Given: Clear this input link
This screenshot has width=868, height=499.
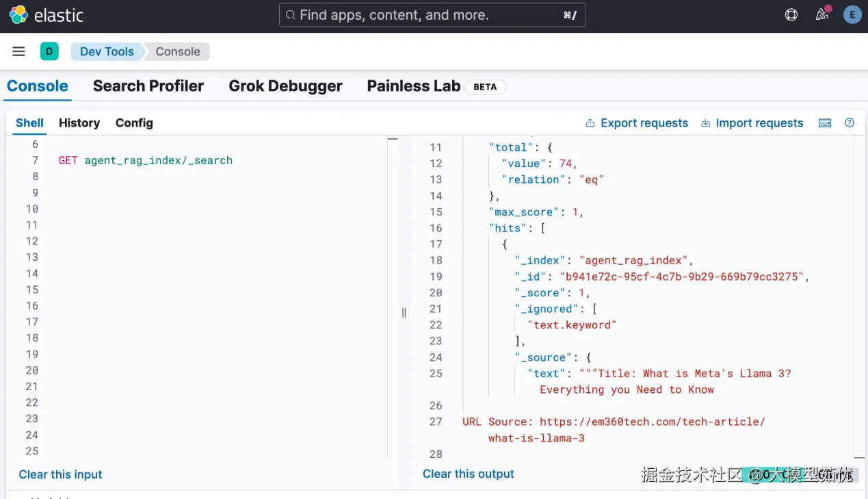Looking at the screenshot, I should [60, 474].
